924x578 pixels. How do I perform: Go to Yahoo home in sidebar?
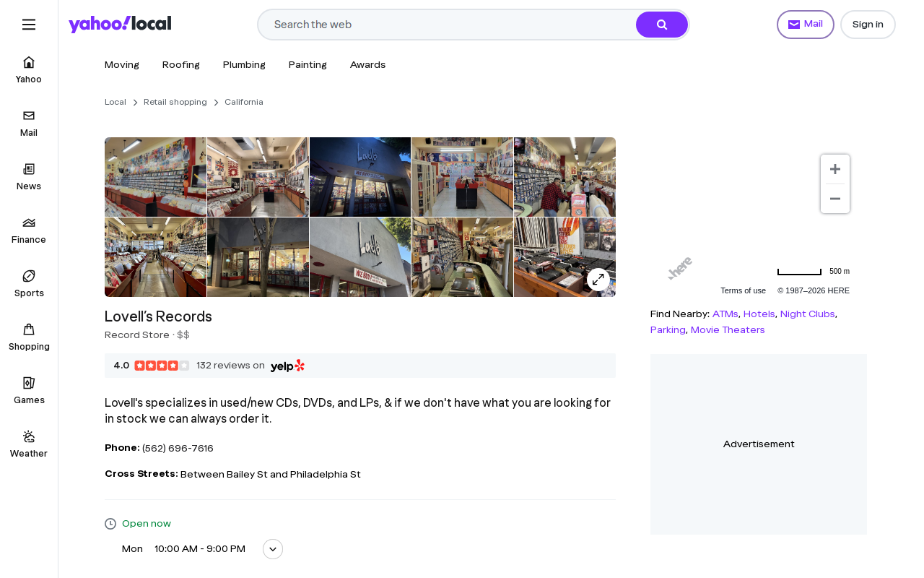(x=29, y=70)
